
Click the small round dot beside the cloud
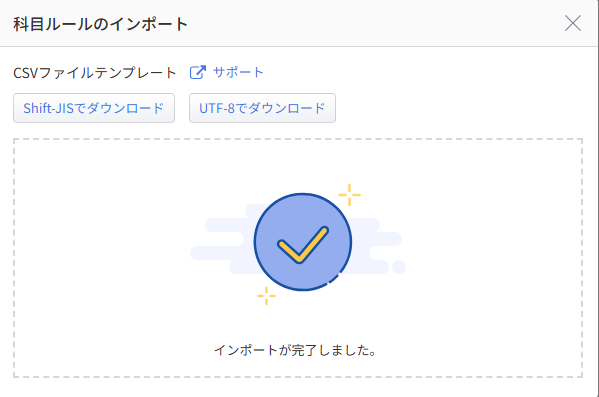[399, 267]
